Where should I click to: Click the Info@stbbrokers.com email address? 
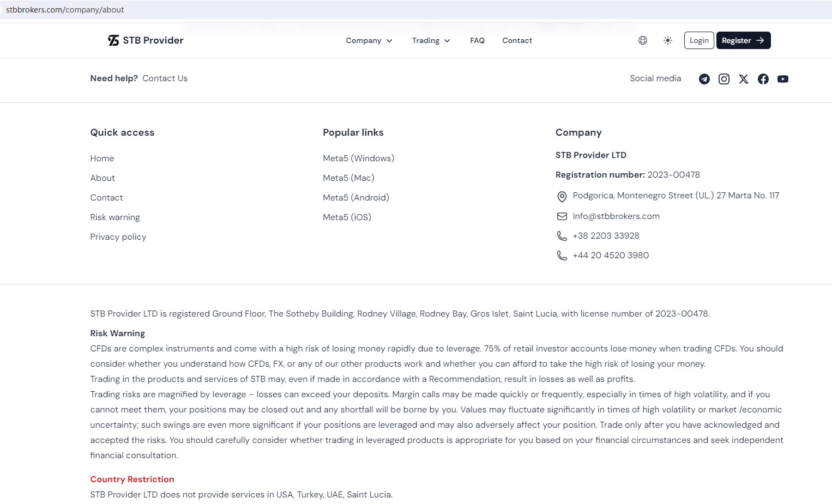(x=616, y=216)
